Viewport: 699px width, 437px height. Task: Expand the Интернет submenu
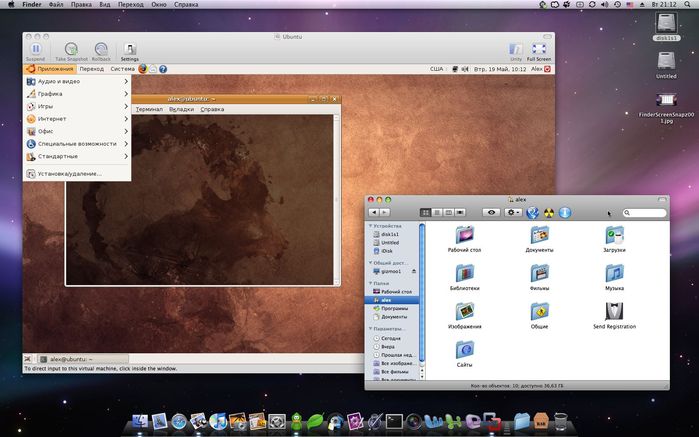pos(77,119)
